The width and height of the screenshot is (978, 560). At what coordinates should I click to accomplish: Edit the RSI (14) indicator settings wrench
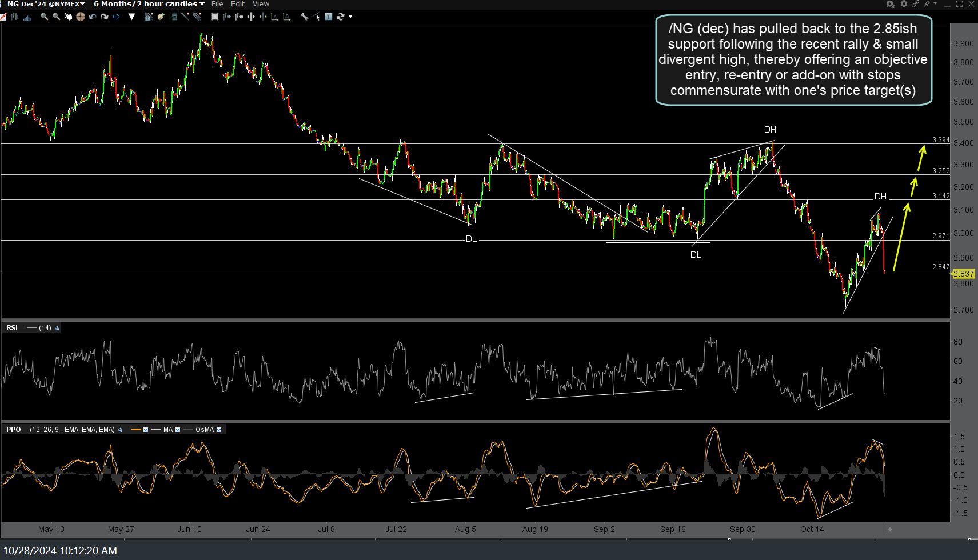pos(57,328)
